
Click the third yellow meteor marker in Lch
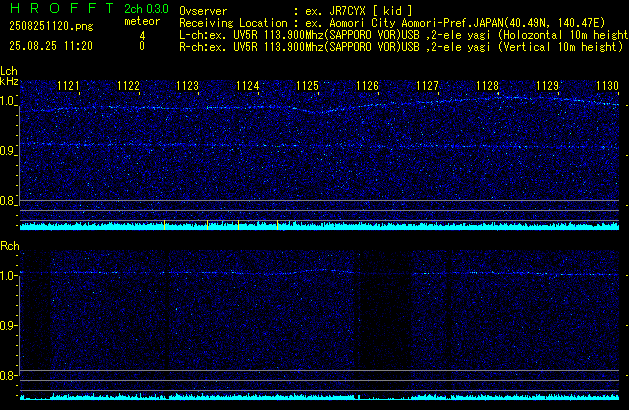[x=238, y=225]
